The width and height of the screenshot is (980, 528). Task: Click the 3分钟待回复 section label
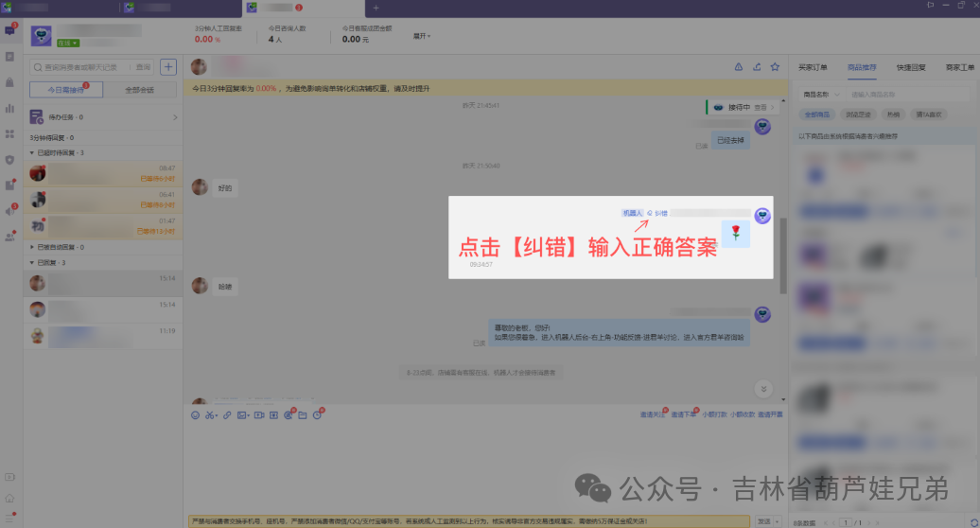pyautogui.click(x=51, y=137)
